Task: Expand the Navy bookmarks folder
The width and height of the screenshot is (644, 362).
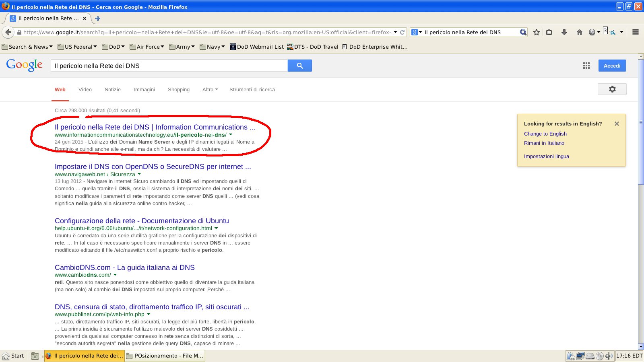Action: coord(212,47)
